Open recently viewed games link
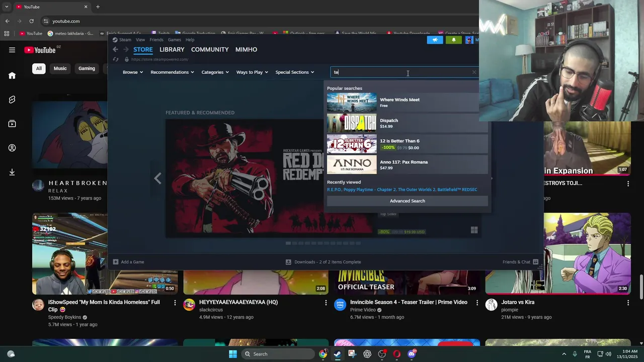This screenshot has width=644, height=362. (x=402, y=190)
